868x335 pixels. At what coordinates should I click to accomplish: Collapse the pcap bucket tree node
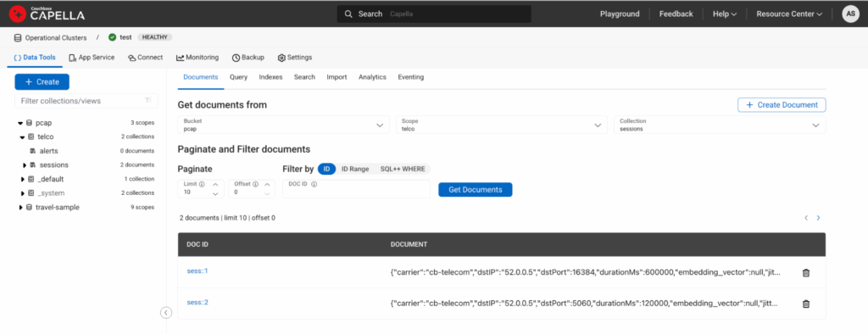(x=20, y=123)
